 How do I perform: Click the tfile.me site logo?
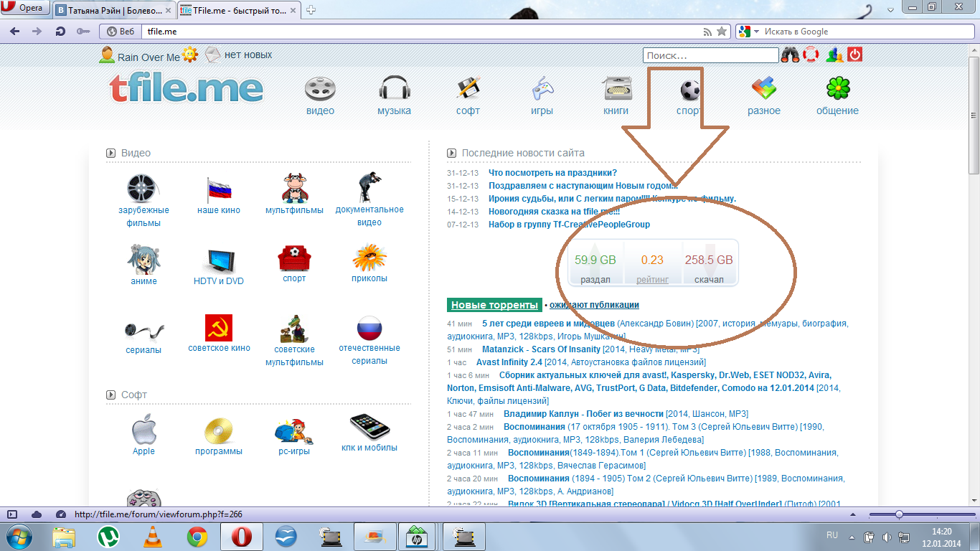click(x=187, y=88)
